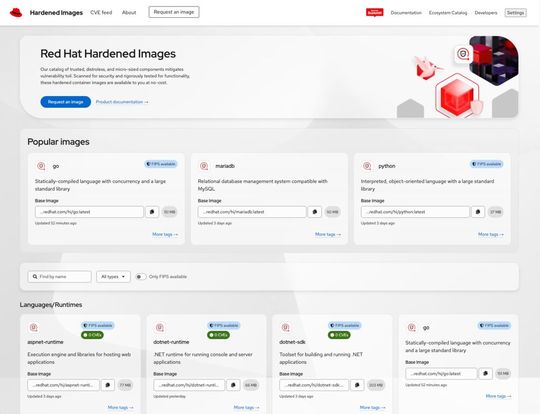The image size is (540, 414).
Task: Focus the Find by name search field
Action: tap(60, 277)
